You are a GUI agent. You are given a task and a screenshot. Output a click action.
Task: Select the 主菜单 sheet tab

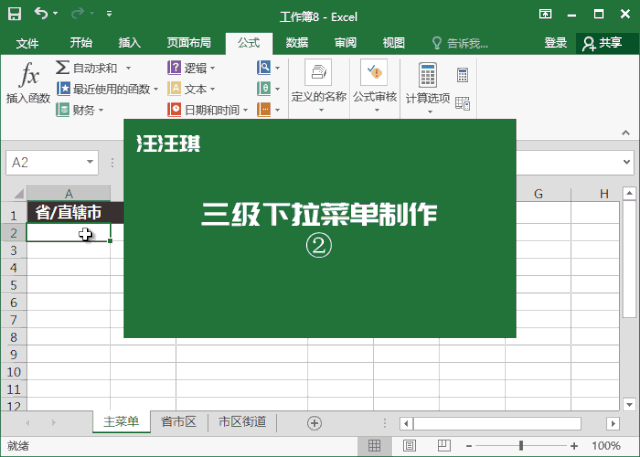point(121,422)
